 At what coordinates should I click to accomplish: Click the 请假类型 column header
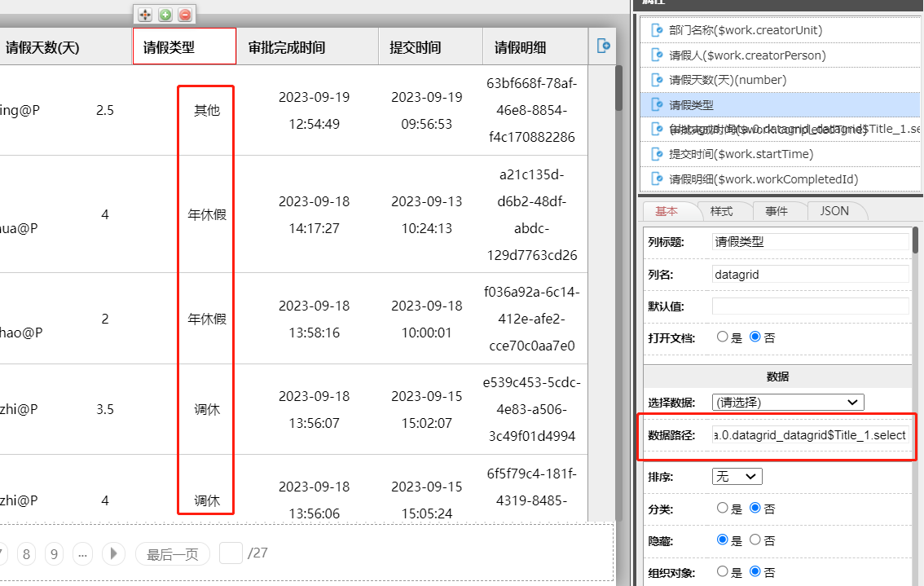(184, 46)
